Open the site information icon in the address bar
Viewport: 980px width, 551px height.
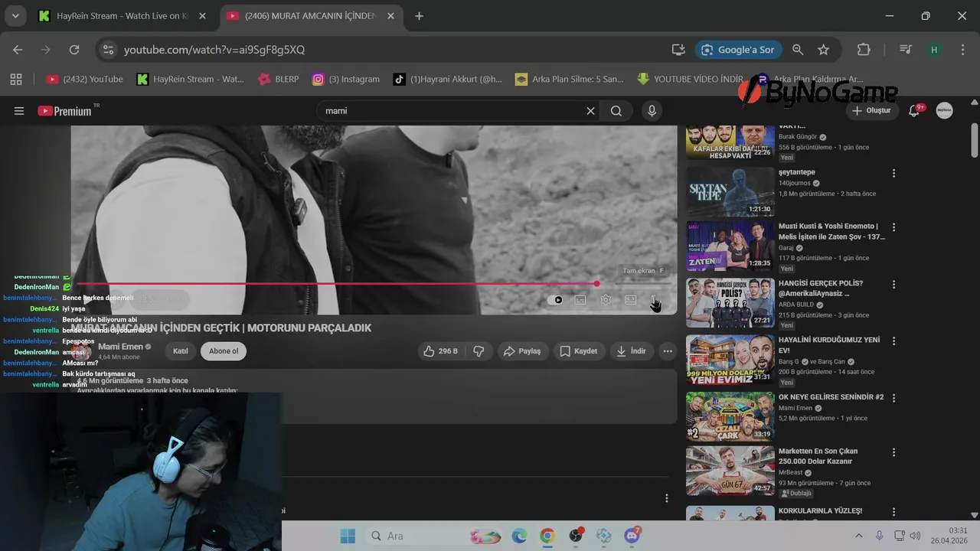tap(108, 50)
